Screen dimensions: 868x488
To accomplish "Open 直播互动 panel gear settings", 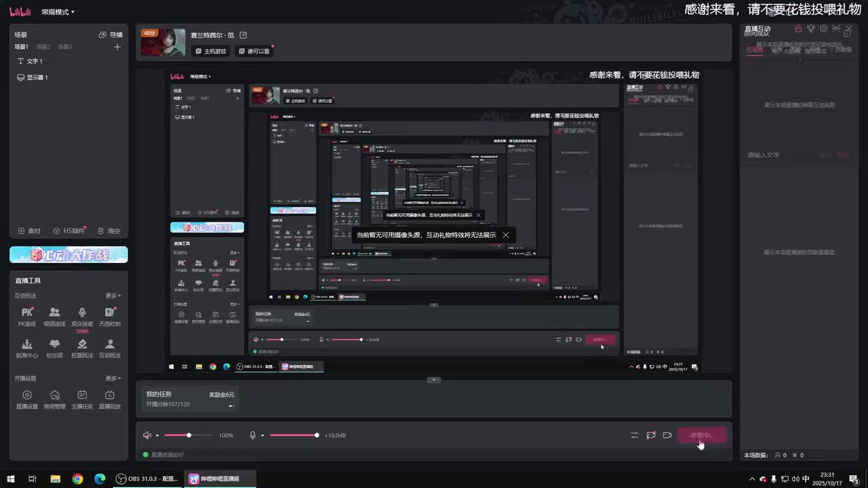I will click(x=823, y=28).
